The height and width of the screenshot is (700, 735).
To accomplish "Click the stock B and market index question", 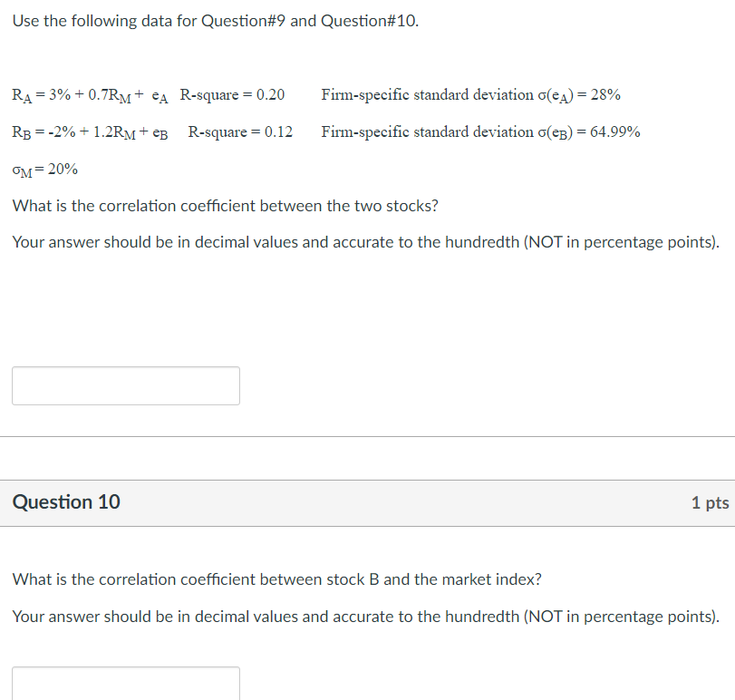I will (x=276, y=579).
